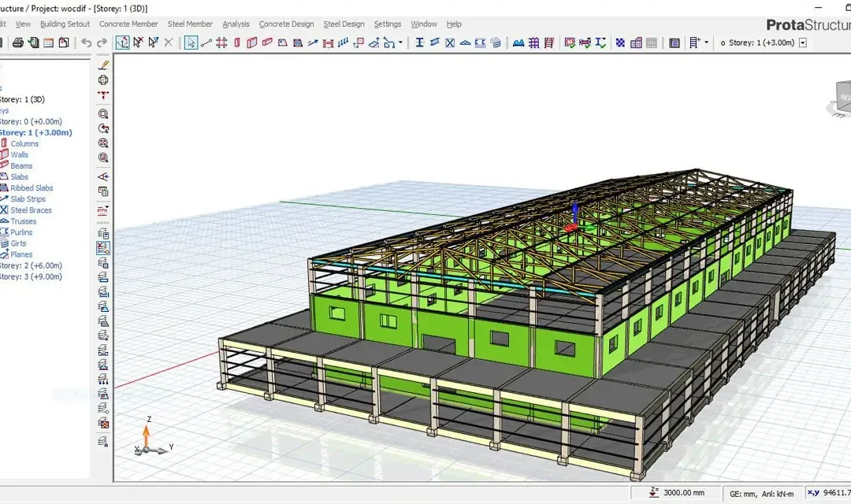This screenshot has height=504, width=851.
Task: Select Planes in the structure tree
Action: pos(22,254)
